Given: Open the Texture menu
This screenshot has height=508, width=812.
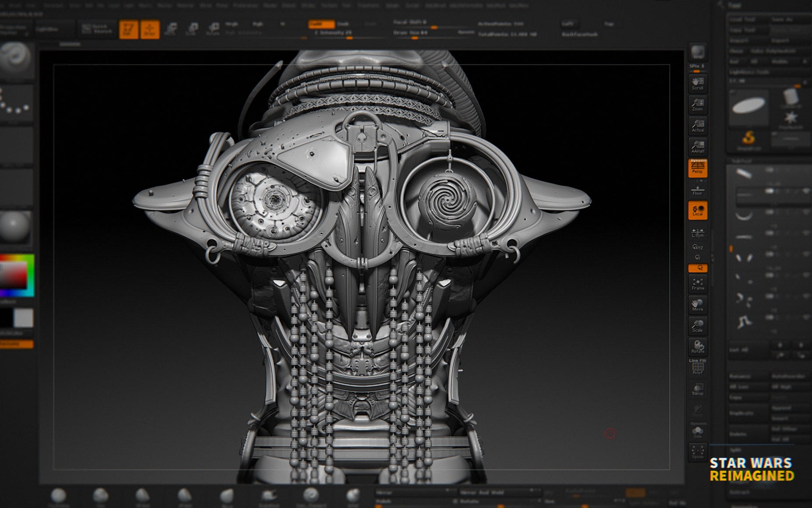Looking at the screenshot, I should click(x=329, y=6).
